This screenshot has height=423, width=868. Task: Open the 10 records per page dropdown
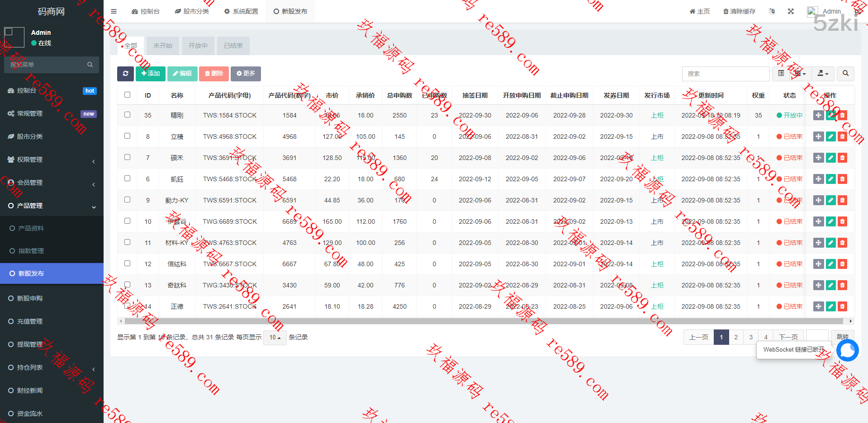tap(275, 338)
